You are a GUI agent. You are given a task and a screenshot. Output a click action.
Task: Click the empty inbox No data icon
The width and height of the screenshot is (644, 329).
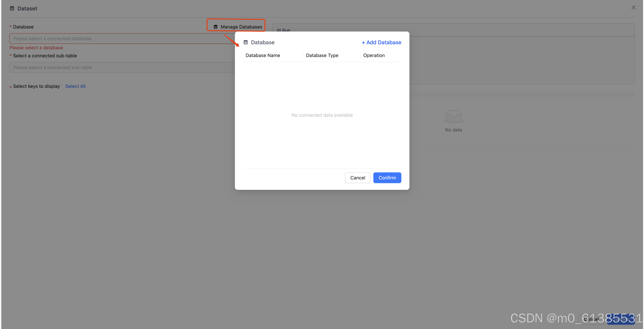click(x=453, y=116)
